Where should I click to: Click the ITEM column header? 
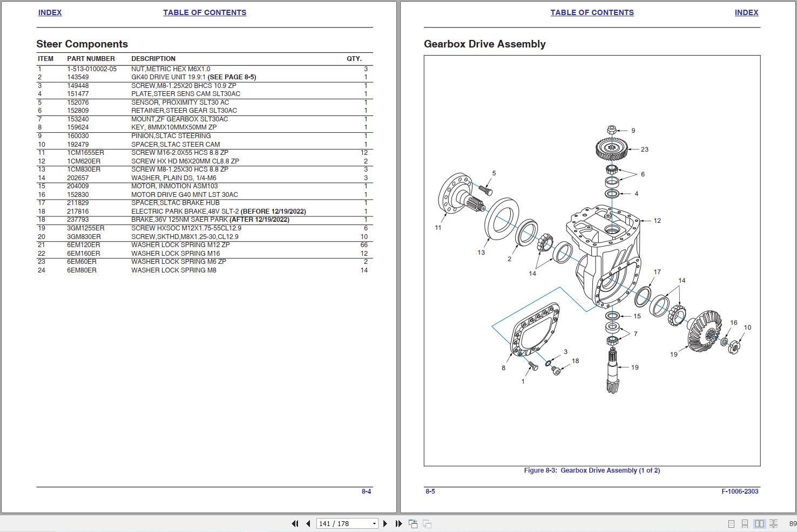[x=45, y=59]
